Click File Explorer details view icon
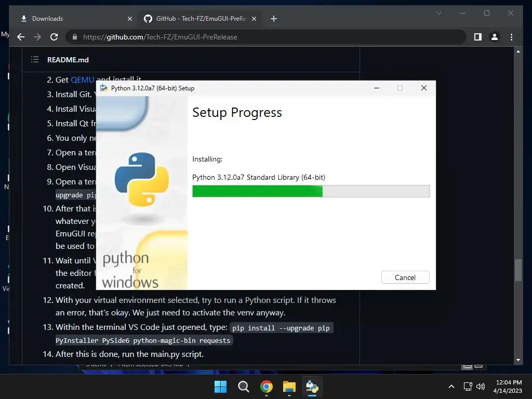The height and width of the screenshot is (399, 532). [x=467, y=366]
